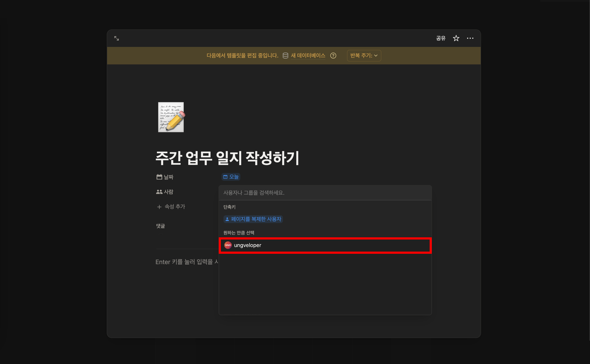Select 페이지를 복제한 사용자 shortcut

[x=253, y=219]
